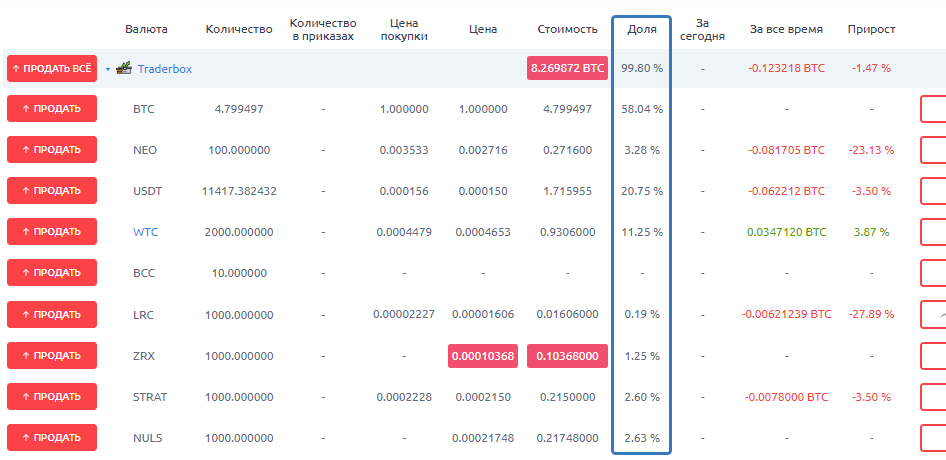946x460 pixels.
Task: Click the NEO currency name
Action: [x=145, y=150]
